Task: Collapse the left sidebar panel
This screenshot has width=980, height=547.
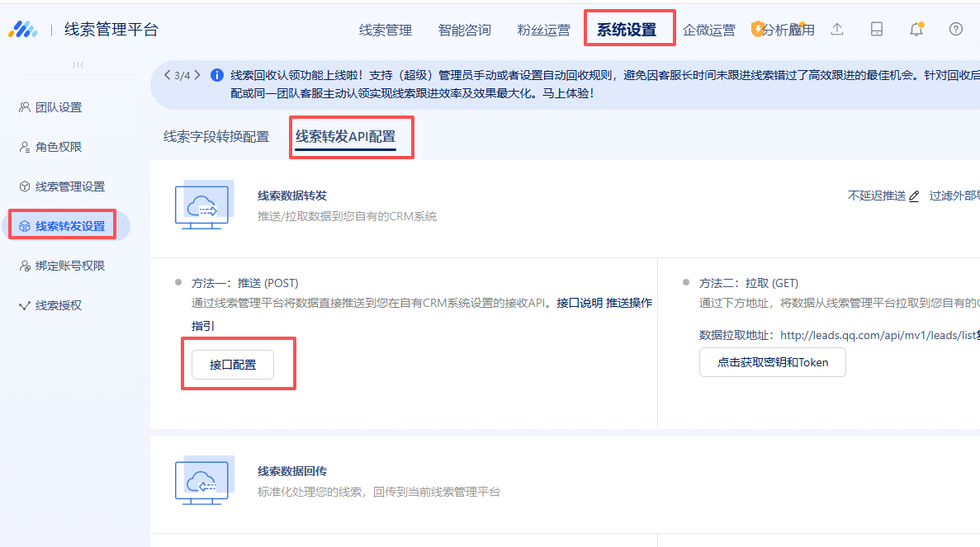Action: click(78, 65)
